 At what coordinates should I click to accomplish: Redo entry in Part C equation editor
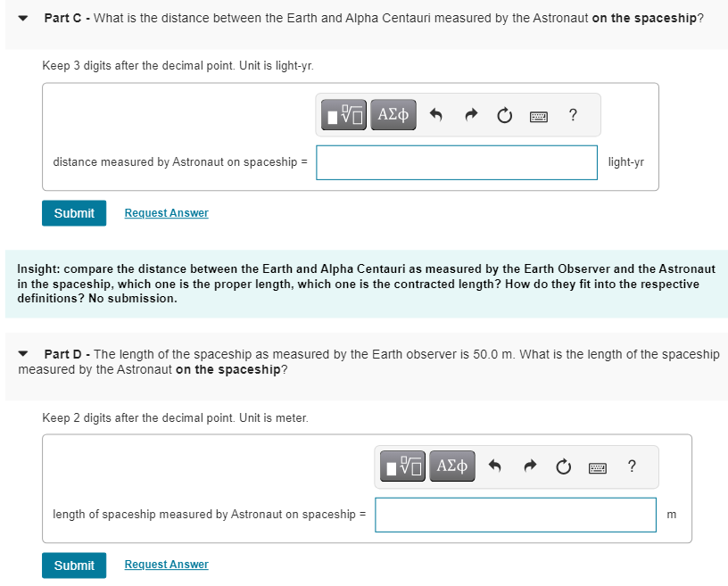coord(471,114)
